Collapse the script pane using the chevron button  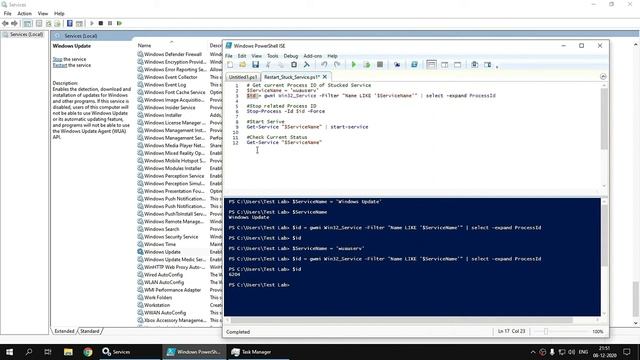[x=603, y=76]
